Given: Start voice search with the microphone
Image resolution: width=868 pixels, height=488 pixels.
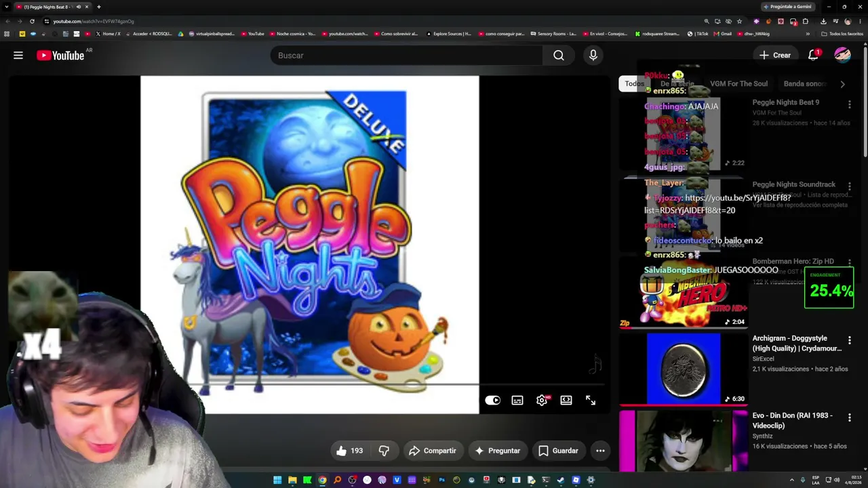Looking at the screenshot, I should [593, 56].
